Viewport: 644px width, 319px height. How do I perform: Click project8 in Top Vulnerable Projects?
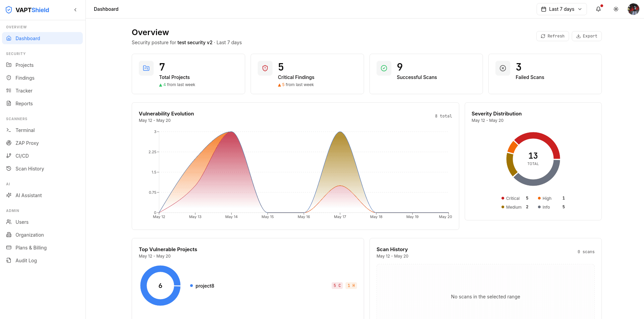tap(205, 286)
